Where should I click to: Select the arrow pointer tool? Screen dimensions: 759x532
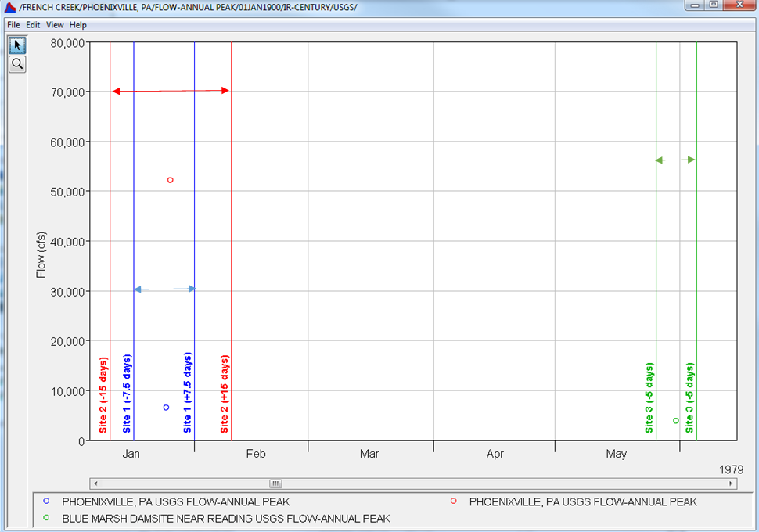(x=17, y=45)
